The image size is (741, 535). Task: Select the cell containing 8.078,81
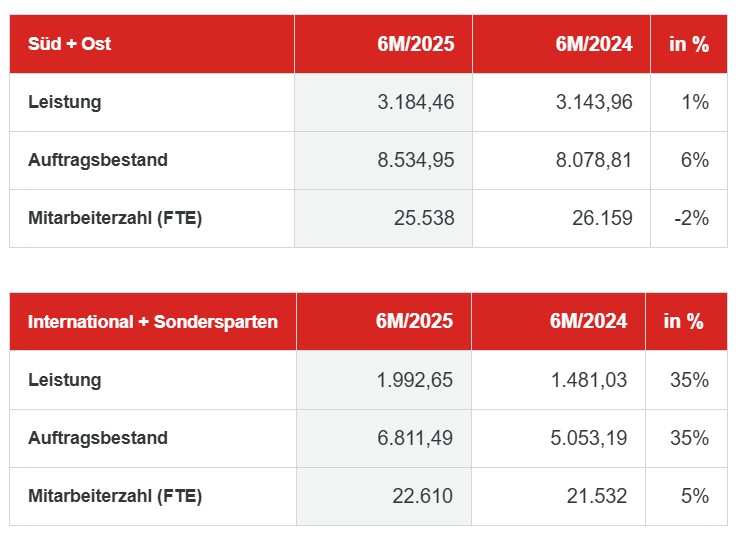click(x=590, y=160)
